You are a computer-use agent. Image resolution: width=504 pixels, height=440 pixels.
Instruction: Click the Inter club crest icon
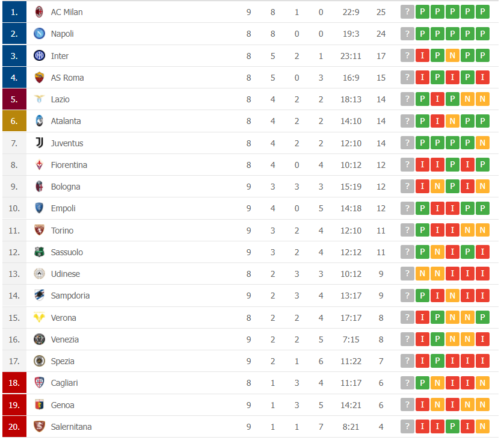[39, 56]
